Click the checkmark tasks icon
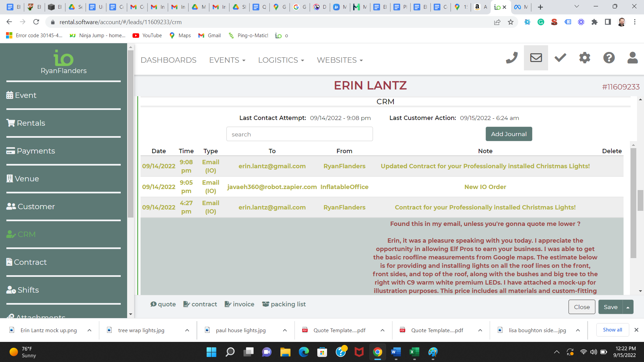Viewport: 644px width, 362px height. click(x=560, y=58)
